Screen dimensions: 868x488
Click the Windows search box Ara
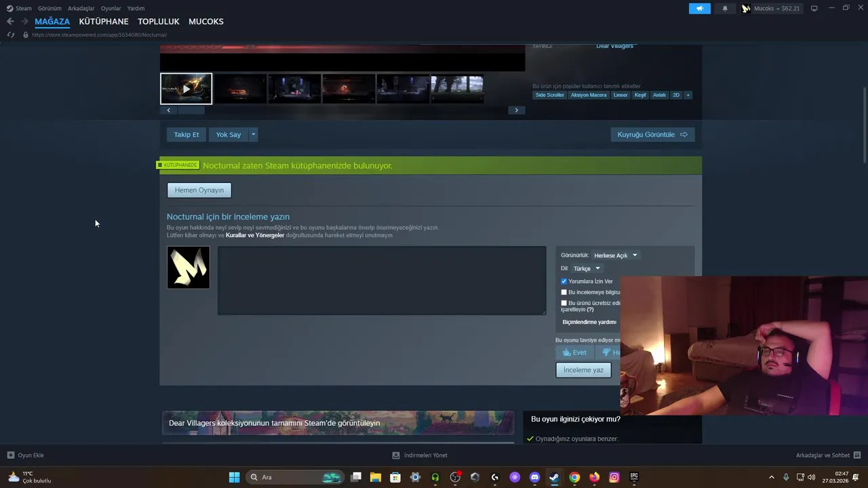[x=294, y=477]
